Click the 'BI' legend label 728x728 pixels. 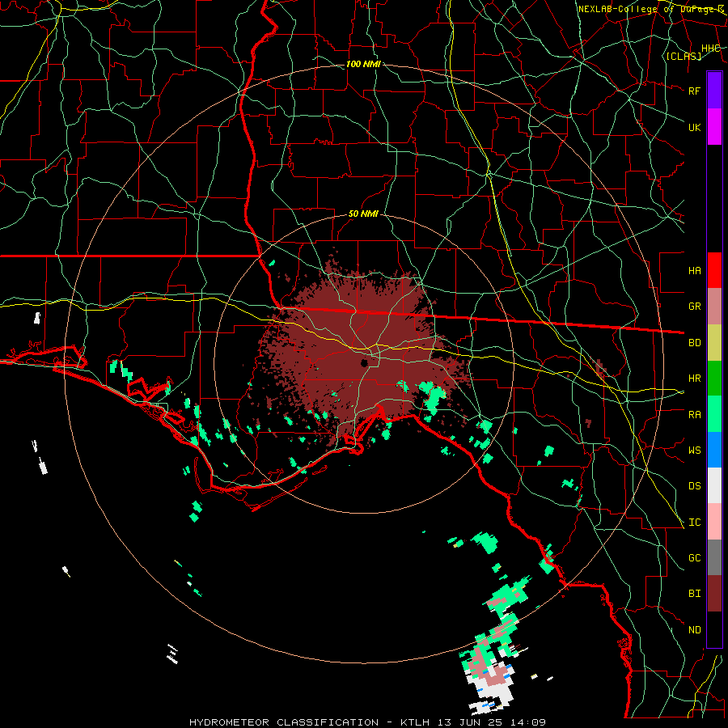(x=694, y=594)
